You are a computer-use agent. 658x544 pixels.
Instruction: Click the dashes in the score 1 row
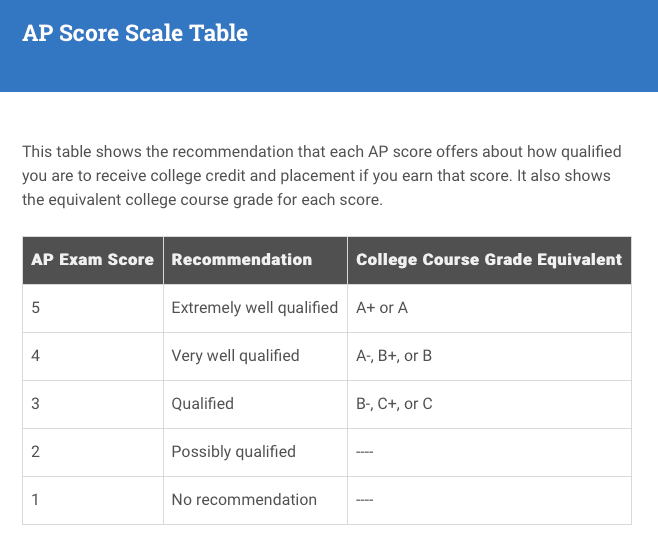coord(364,500)
